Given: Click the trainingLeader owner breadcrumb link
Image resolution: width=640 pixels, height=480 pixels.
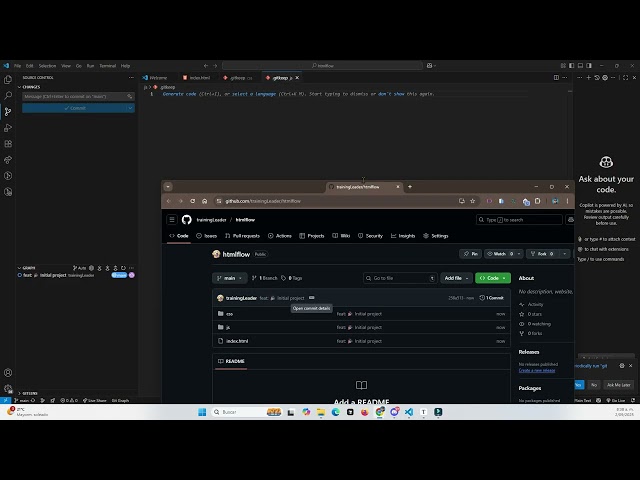Looking at the screenshot, I should click(211, 220).
